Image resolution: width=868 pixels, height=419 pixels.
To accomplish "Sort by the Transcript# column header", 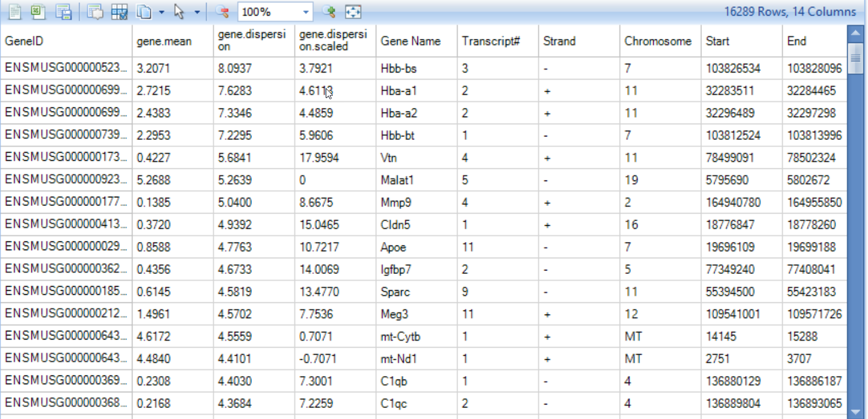I will [498, 41].
